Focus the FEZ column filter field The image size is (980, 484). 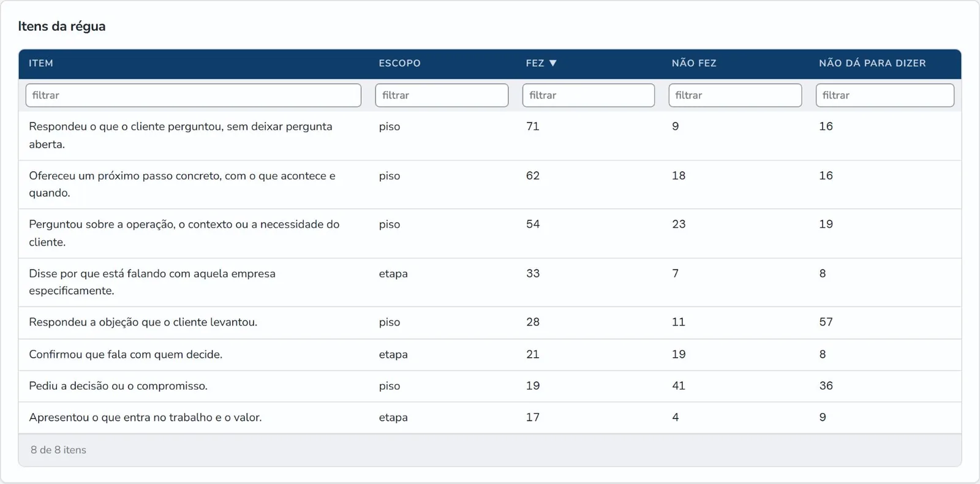(x=589, y=96)
